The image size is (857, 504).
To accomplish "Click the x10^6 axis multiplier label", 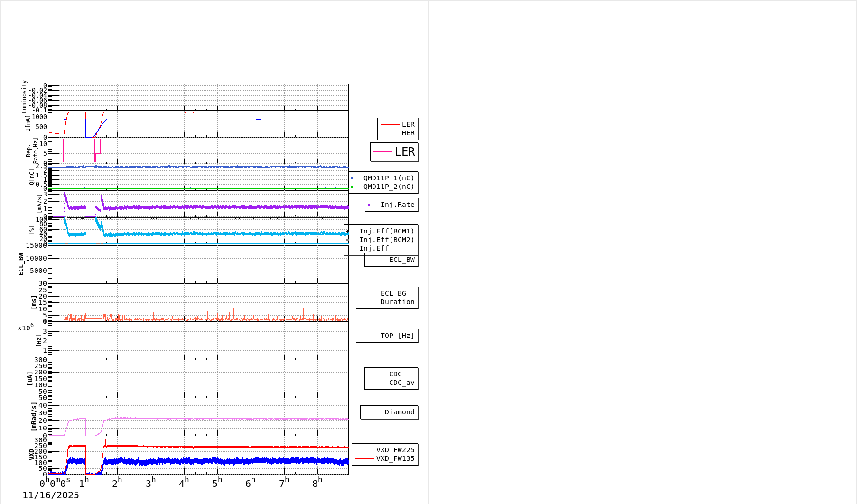I will [x=26, y=327].
